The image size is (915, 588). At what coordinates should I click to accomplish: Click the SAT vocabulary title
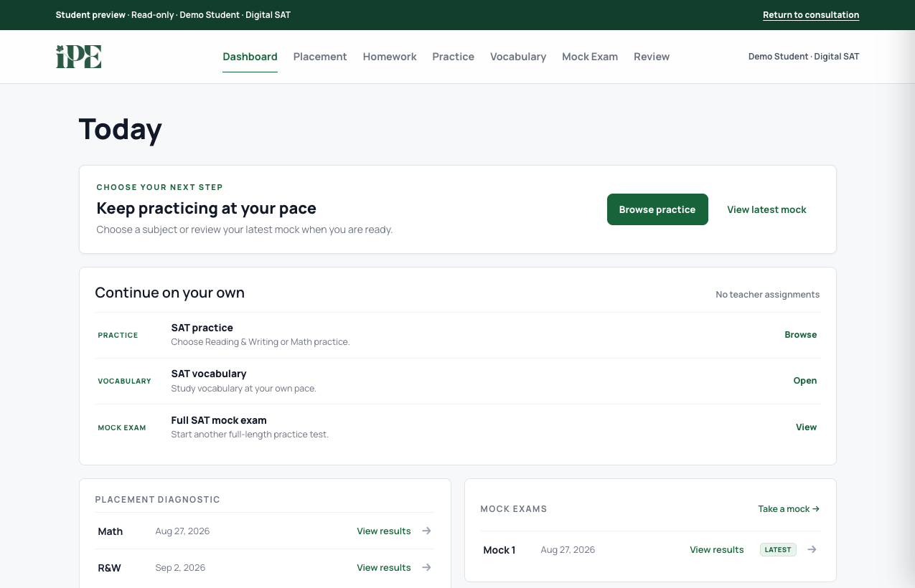pos(209,374)
